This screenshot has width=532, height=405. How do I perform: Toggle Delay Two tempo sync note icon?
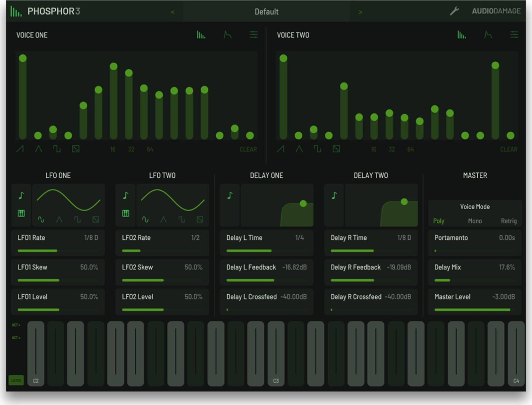pos(334,195)
